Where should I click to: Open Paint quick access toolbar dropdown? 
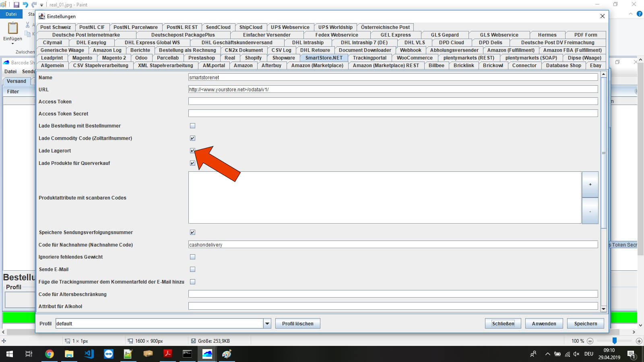point(41,5)
